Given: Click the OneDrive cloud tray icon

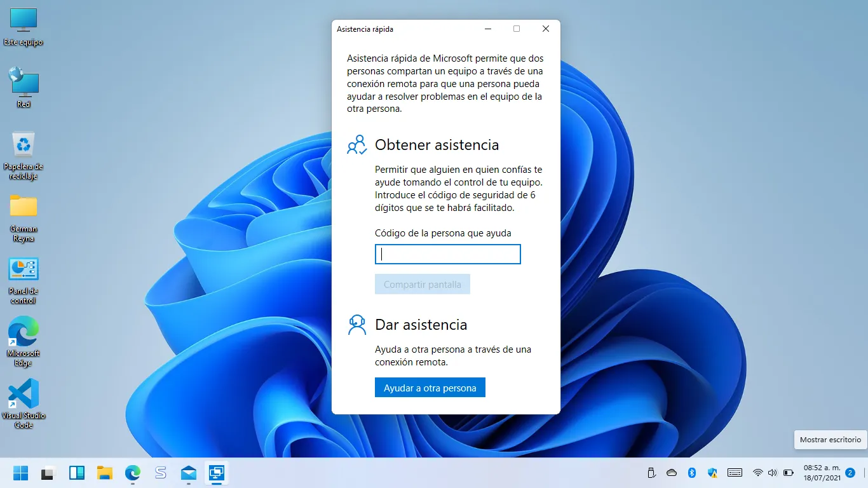Looking at the screenshot, I should tap(672, 473).
